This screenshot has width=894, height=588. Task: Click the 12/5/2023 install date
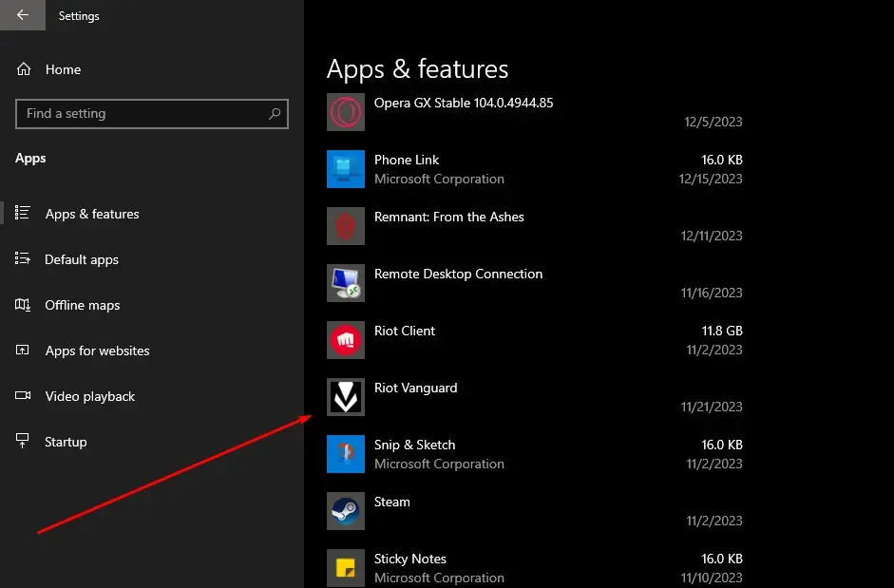coord(713,122)
